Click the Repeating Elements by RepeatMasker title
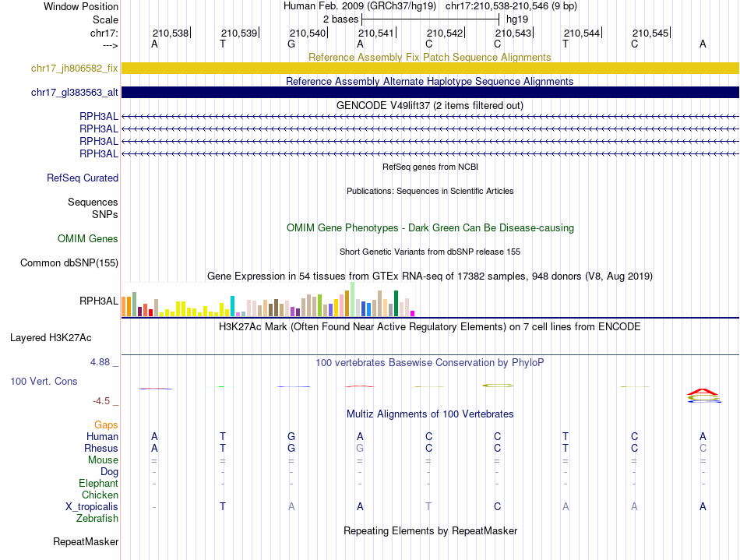This screenshot has height=560, width=740. point(430,530)
